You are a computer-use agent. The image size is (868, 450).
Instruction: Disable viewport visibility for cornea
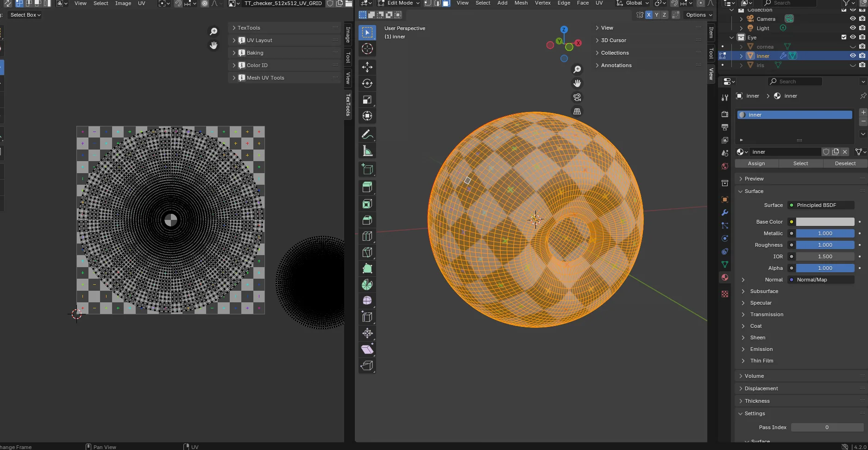coord(853,46)
